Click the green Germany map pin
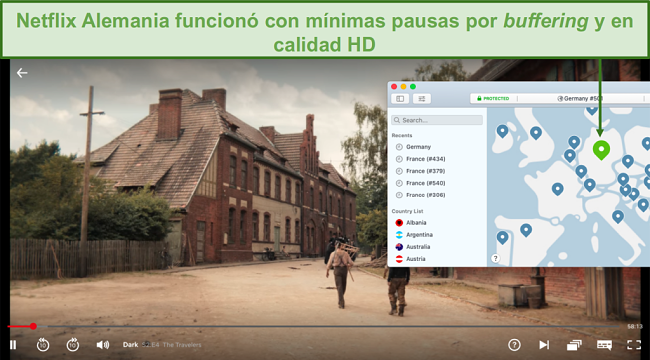This screenshot has height=360, width=650. pyautogui.click(x=601, y=150)
